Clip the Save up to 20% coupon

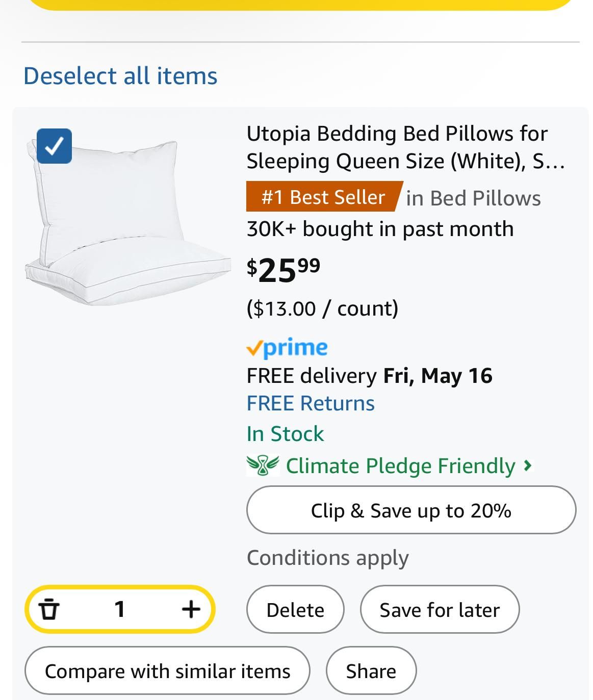click(411, 510)
